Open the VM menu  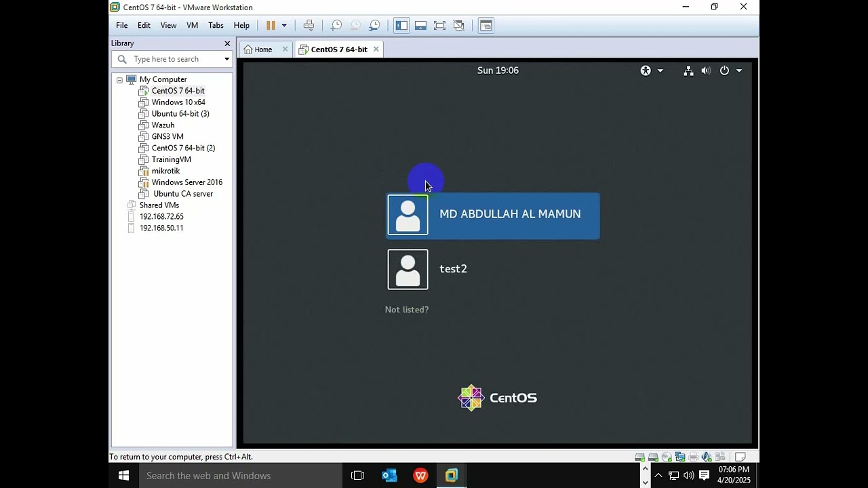[193, 25]
